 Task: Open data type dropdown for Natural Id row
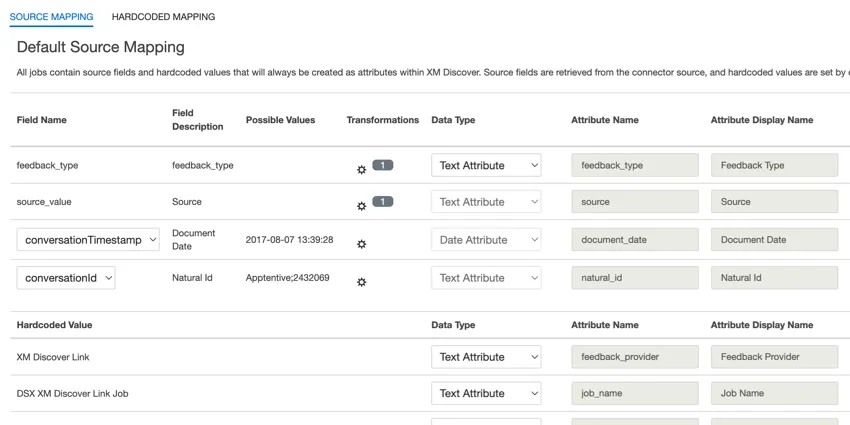pyautogui.click(x=486, y=278)
